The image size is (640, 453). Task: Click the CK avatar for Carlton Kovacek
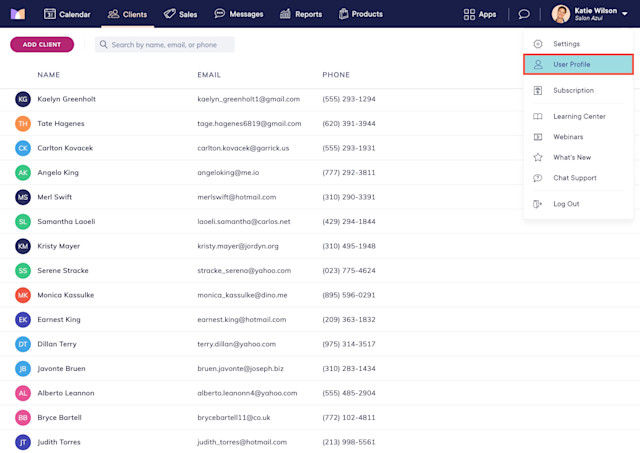(23, 148)
